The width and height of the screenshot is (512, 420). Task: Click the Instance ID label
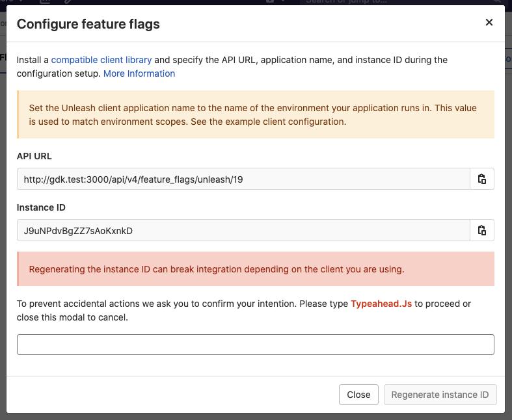pos(41,207)
